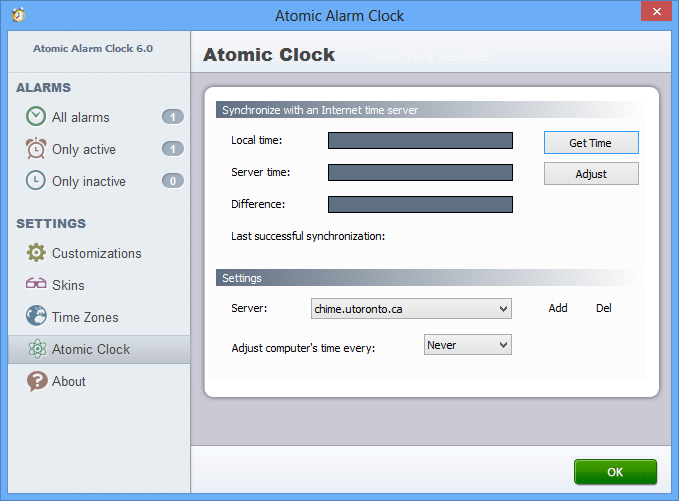Screen dimensions: 679x501
Task: Click the ringing alarm icon beside Only active
Action: point(36,149)
